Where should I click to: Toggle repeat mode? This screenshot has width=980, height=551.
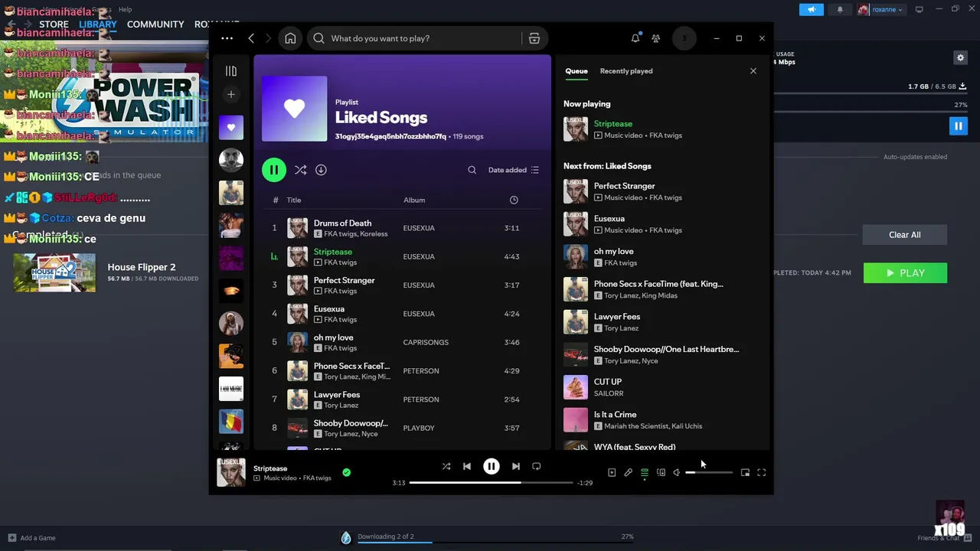536,466
